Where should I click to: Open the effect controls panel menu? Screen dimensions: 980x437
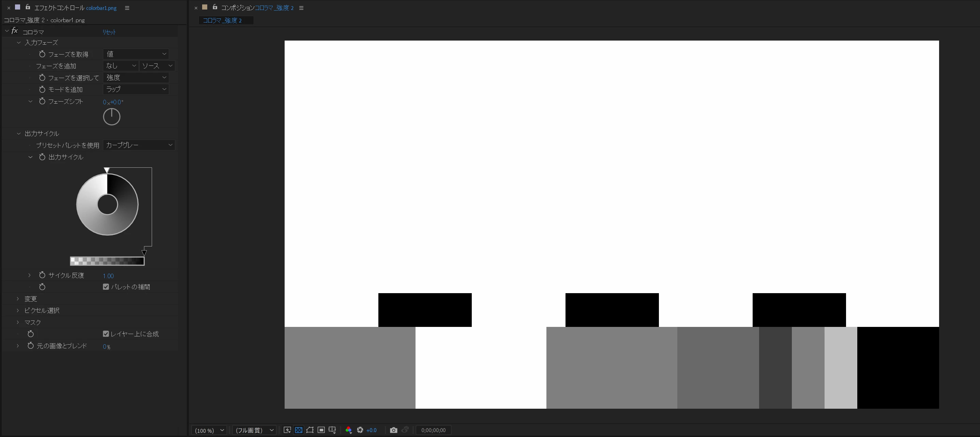click(x=127, y=8)
